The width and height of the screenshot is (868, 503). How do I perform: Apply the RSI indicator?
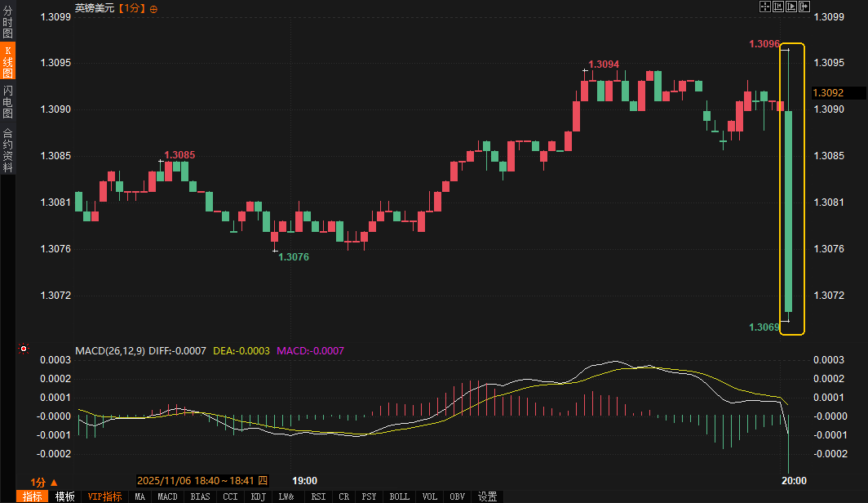pyautogui.click(x=318, y=496)
